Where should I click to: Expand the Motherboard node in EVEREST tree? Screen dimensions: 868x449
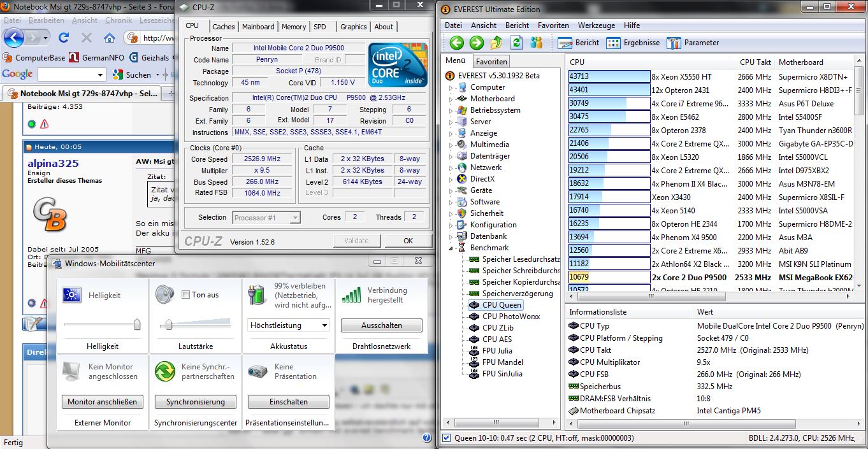[451, 99]
